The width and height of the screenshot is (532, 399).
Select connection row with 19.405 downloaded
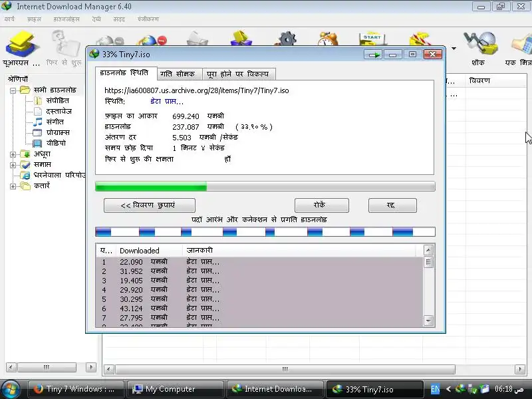pos(259,281)
